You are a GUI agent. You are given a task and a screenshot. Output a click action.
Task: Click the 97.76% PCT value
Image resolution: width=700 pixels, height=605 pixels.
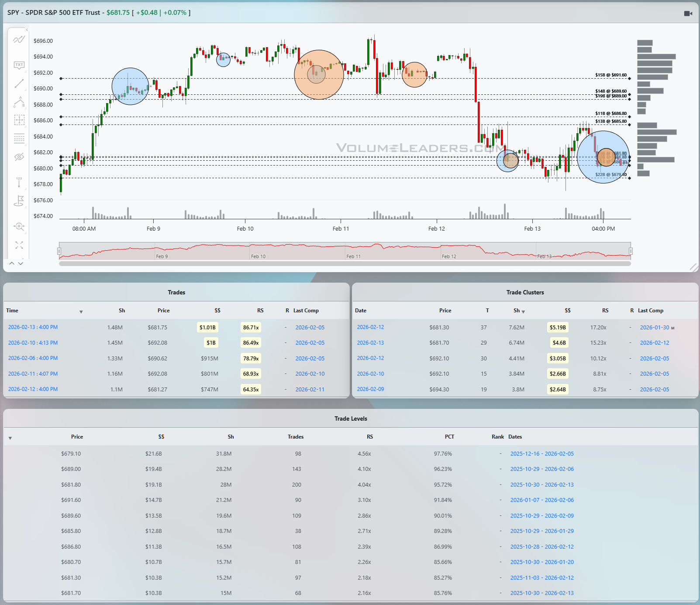443,454
